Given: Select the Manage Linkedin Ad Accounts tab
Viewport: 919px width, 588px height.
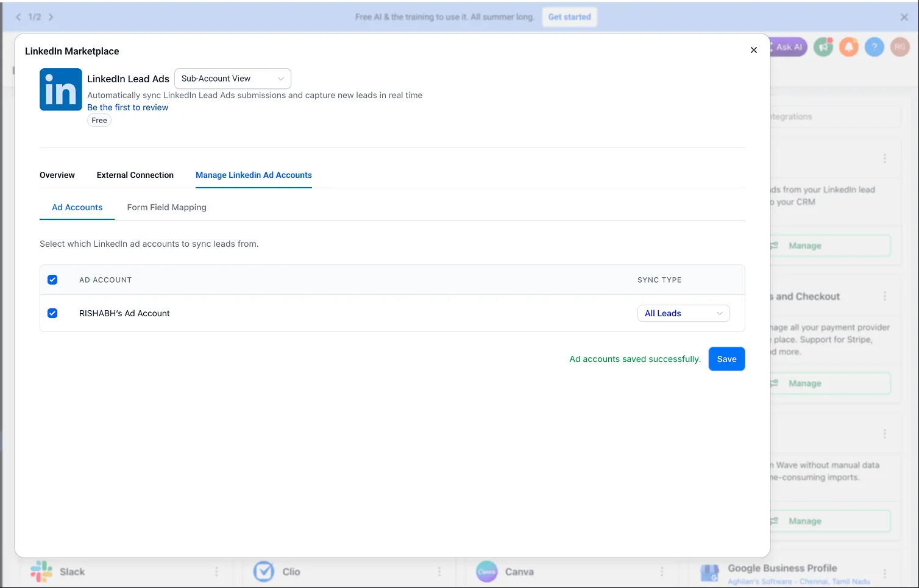Looking at the screenshot, I should click(254, 175).
